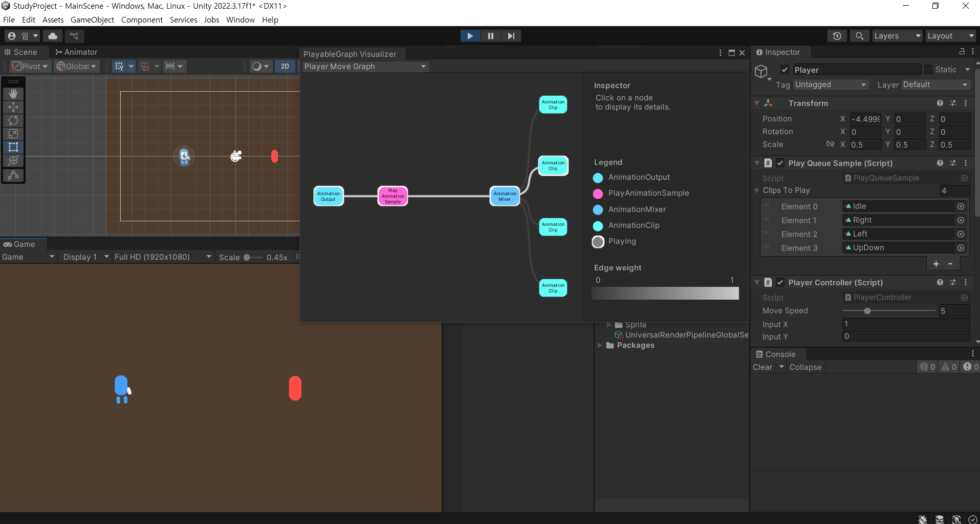980x524 pixels.
Task: Maximize the PlayableGraph Visualizer window
Action: 731,53
